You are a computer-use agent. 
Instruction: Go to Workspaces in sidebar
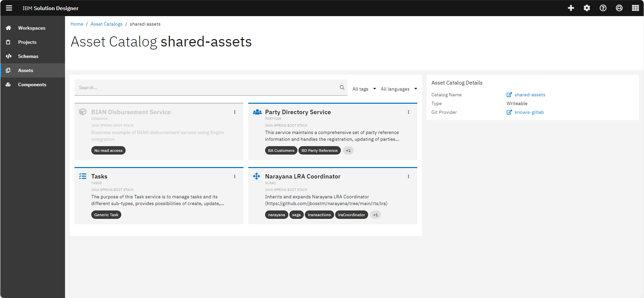[32, 28]
